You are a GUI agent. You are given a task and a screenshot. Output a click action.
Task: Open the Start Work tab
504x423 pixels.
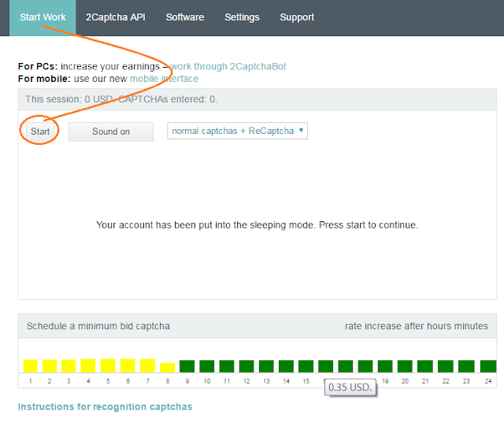coord(43,17)
